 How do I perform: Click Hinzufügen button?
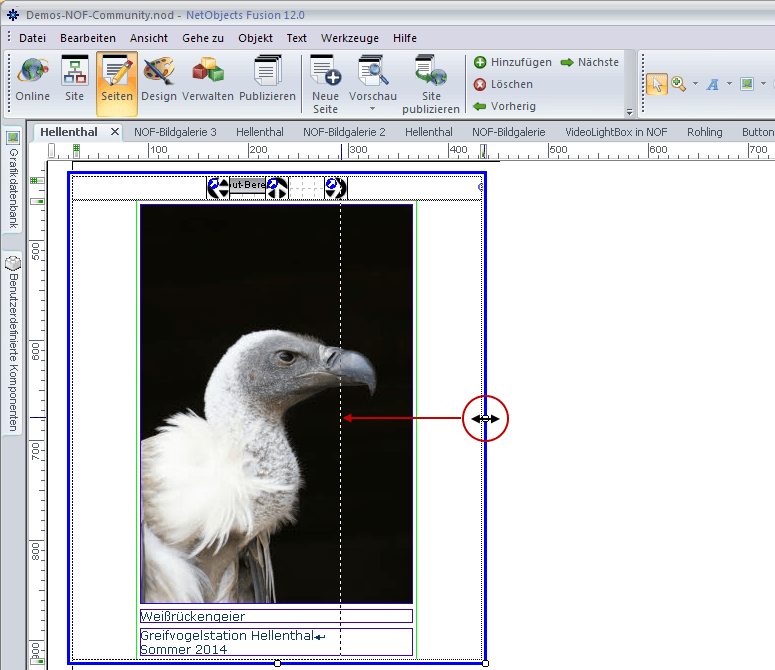(x=512, y=62)
